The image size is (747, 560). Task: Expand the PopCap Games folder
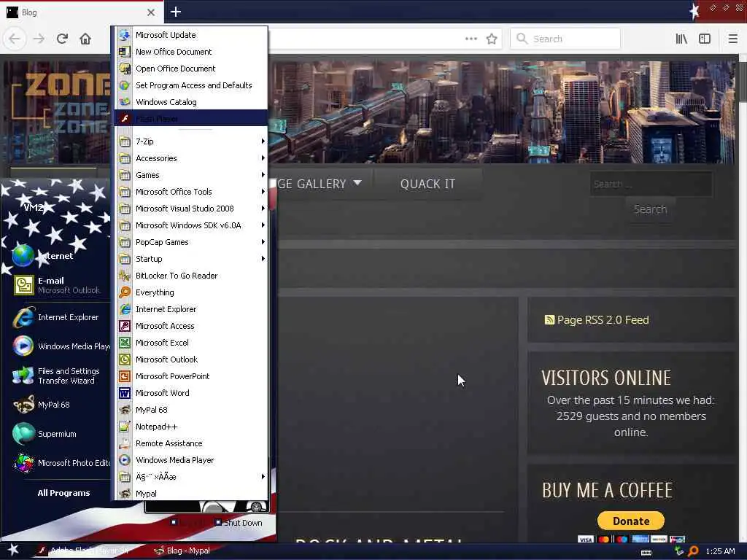click(191, 242)
